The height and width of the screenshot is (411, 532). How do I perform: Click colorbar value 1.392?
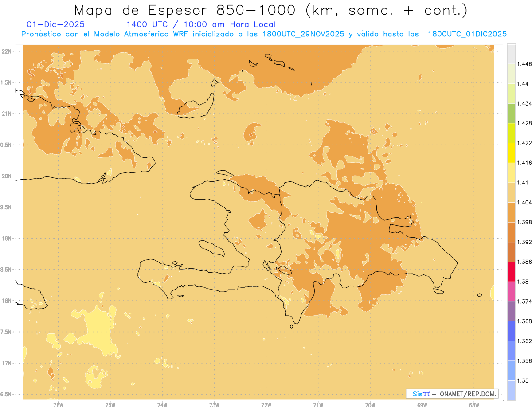click(x=524, y=242)
